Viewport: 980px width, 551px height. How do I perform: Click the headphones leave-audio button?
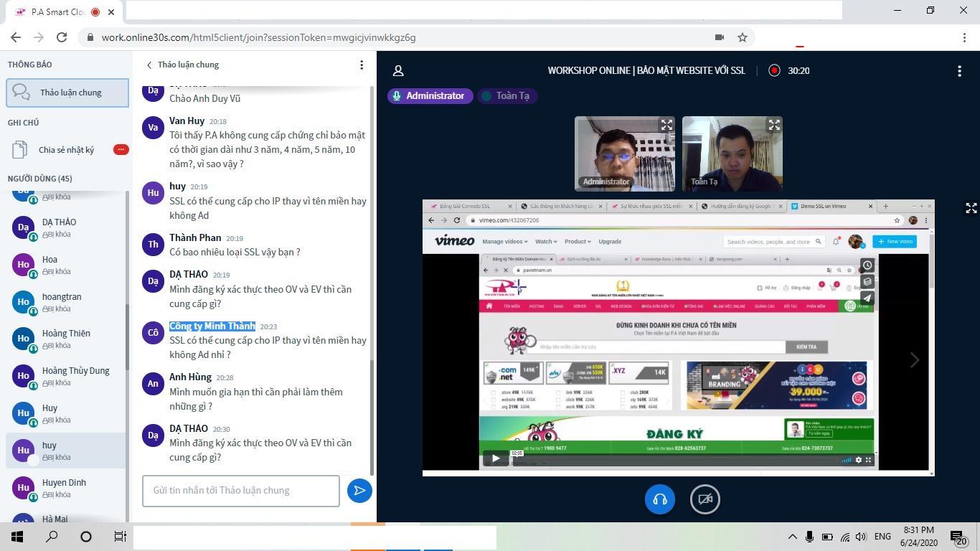[660, 499]
